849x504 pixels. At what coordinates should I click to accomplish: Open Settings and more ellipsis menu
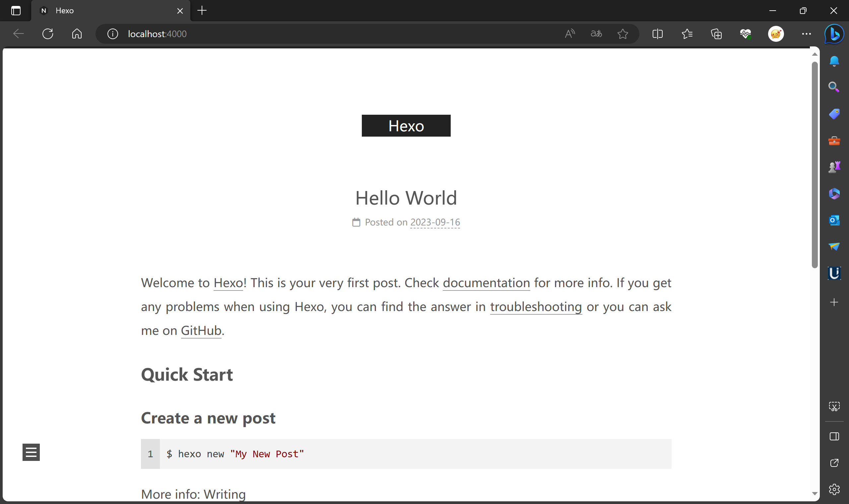(806, 34)
